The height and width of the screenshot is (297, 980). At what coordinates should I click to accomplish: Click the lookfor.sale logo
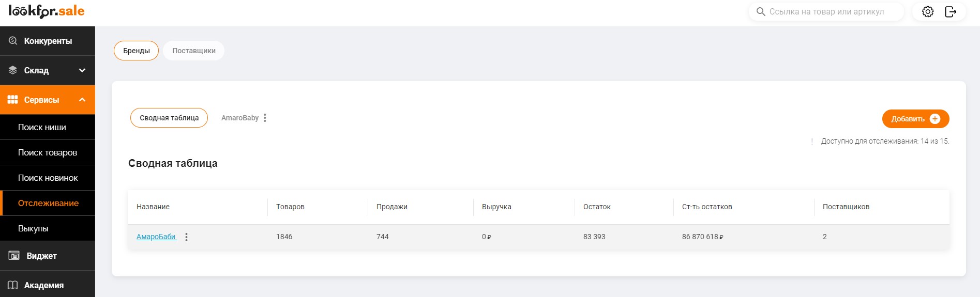[47, 11]
